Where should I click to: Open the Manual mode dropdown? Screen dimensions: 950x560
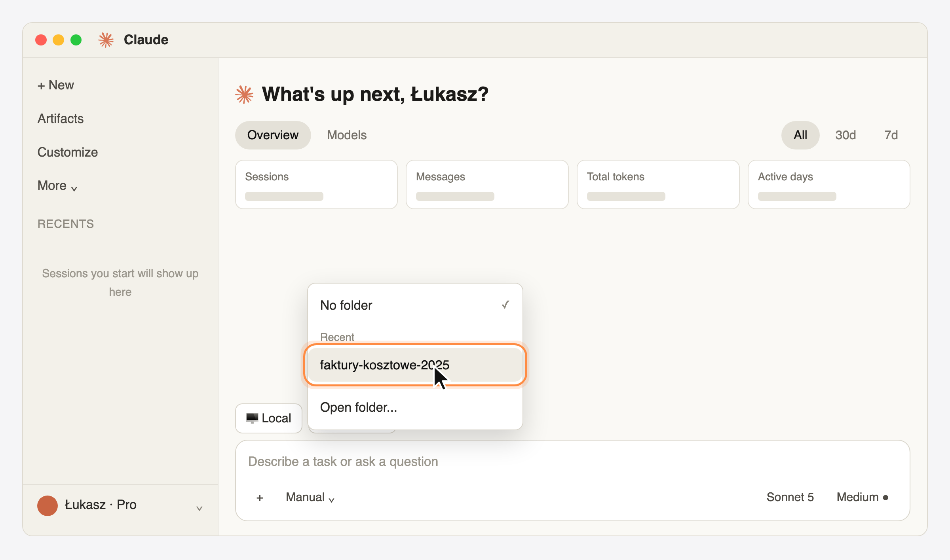point(310,498)
